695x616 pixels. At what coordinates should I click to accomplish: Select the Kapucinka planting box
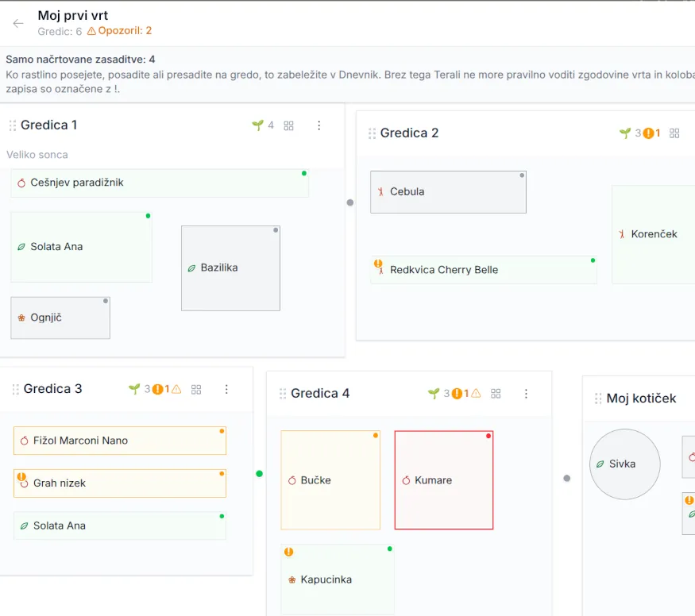point(338,579)
